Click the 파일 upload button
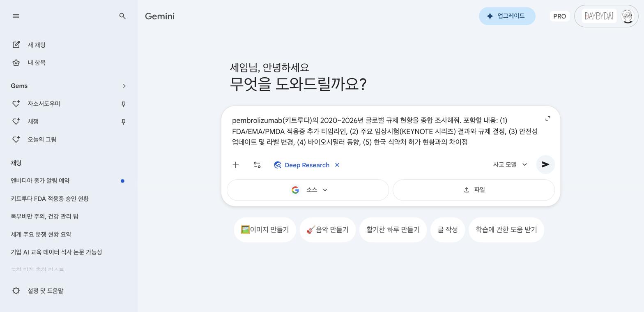Image resolution: width=644 pixels, height=312 pixels. [474, 190]
